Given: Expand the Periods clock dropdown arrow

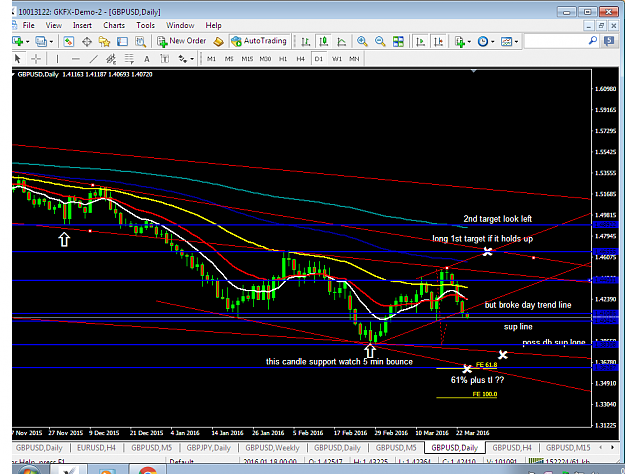Looking at the screenshot, I should (493, 41).
